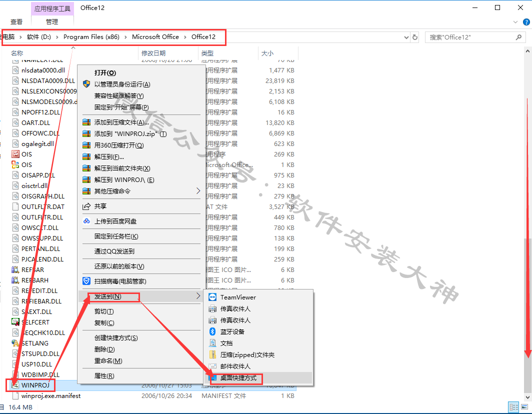
Task: Expand the ribbon with the chevron
Action: [x=515, y=22]
